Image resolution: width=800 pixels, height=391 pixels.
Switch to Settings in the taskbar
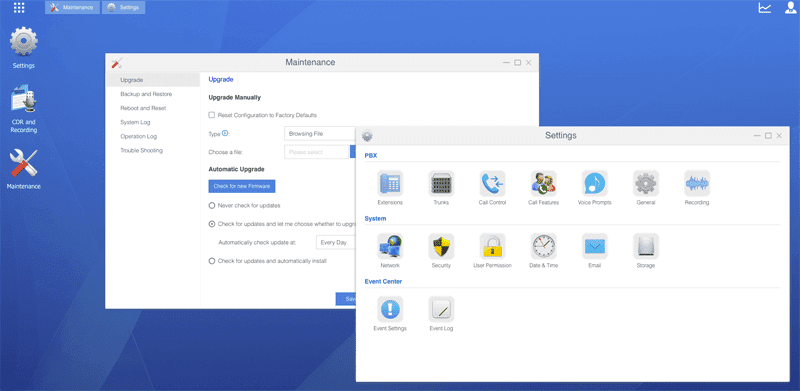tap(123, 8)
